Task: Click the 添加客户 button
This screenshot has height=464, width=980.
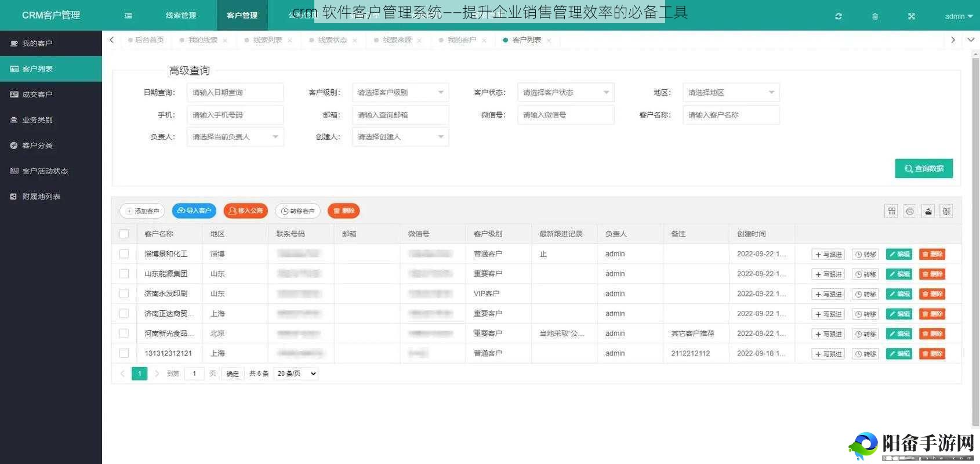Action: tap(142, 211)
